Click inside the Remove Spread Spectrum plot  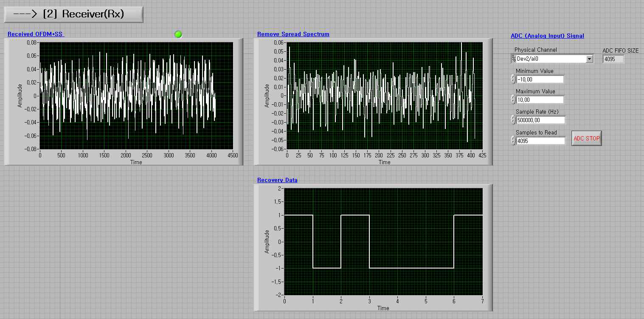tap(385, 95)
